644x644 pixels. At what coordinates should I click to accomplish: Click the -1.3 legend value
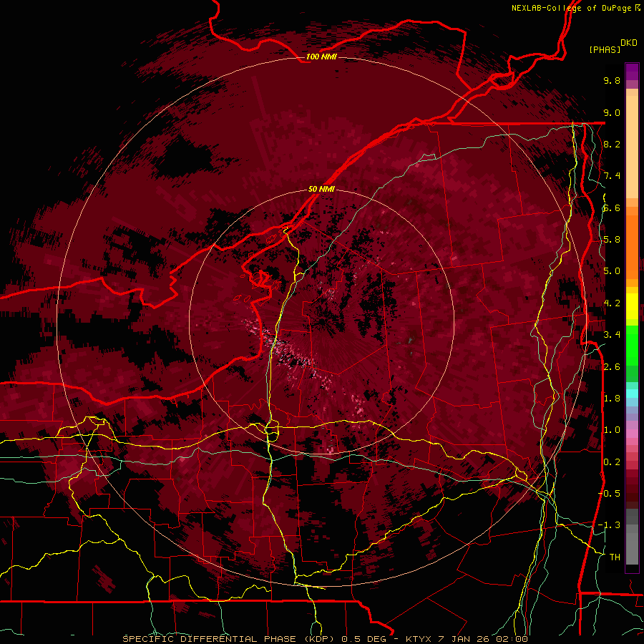(x=609, y=525)
